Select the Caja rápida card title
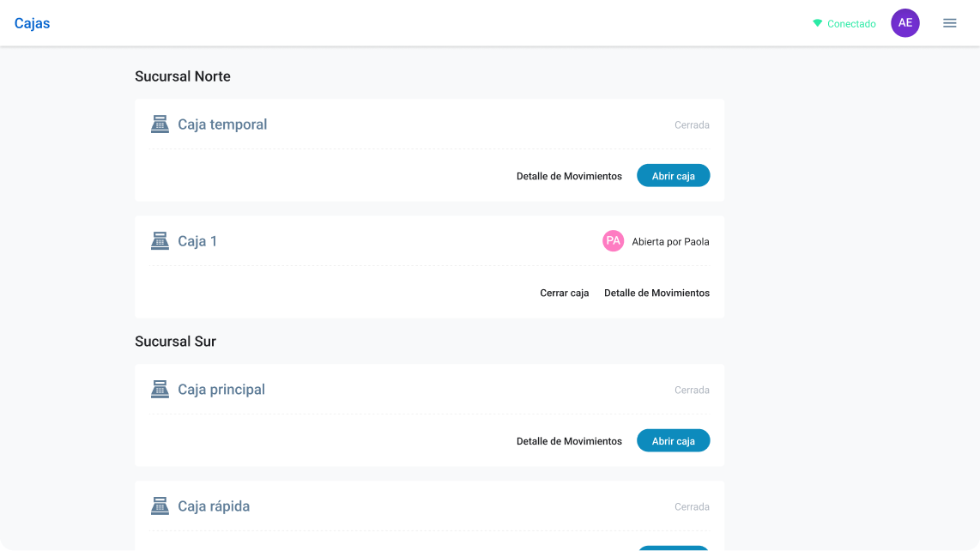Viewport: 980px width, 551px height. (214, 506)
